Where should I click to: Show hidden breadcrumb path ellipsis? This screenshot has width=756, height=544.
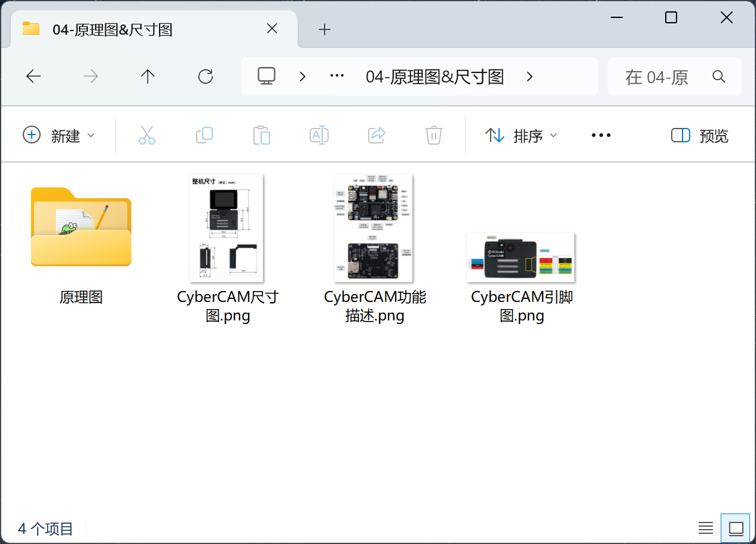pyautogui.click(x=338, y=77)
